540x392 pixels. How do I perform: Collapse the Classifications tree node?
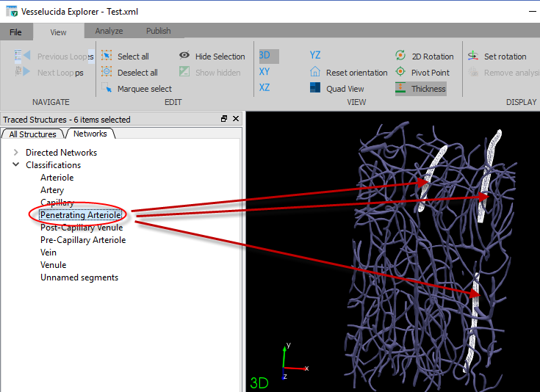16,165
